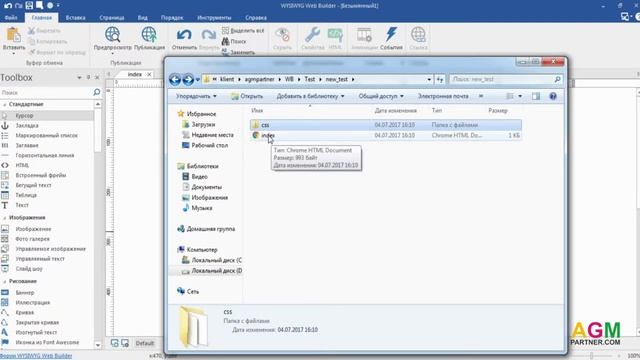Collapse the Изображения Toolbox group
Screen dimensions: 640x360
pos(5,218)
